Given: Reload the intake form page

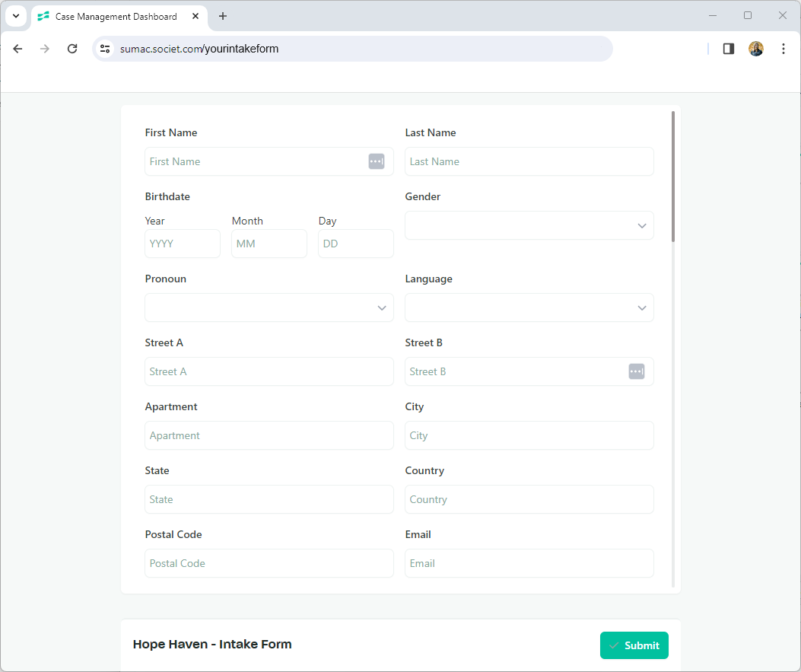Looking at the screenshot, I should coord(72,49).
